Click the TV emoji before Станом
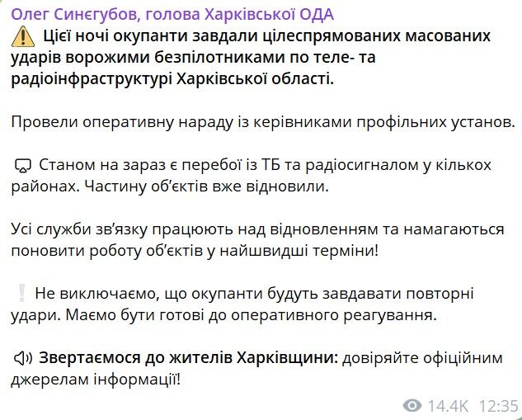Image resolution: width=522 pixels, height=420 pixels. pos(22,166)
